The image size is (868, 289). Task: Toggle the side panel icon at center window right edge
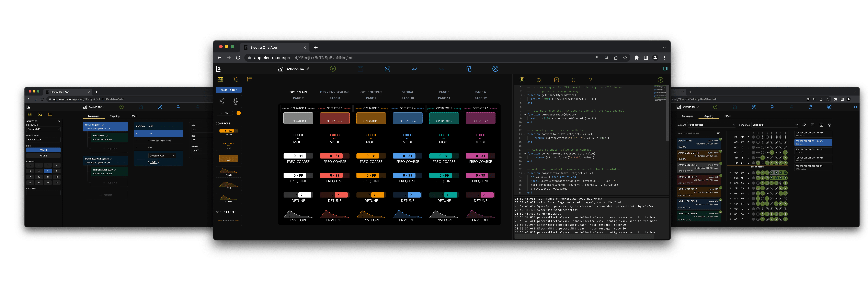665,69
